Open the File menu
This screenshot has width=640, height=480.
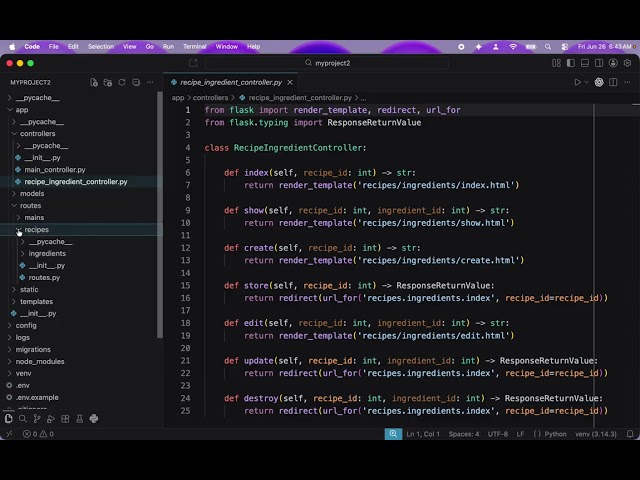pyautogui.click(x=53, y=47)
